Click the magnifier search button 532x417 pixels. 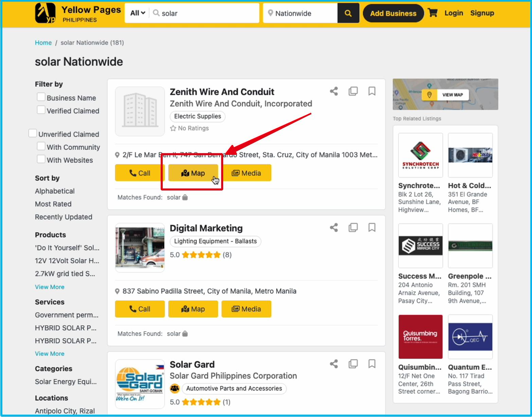[348, 13]
